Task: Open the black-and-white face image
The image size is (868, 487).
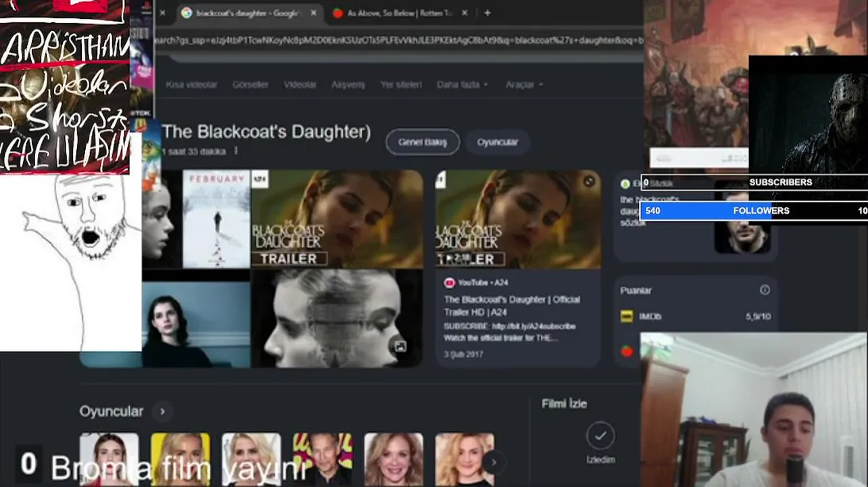Action: pyautogui.click(x=337, y=319)
